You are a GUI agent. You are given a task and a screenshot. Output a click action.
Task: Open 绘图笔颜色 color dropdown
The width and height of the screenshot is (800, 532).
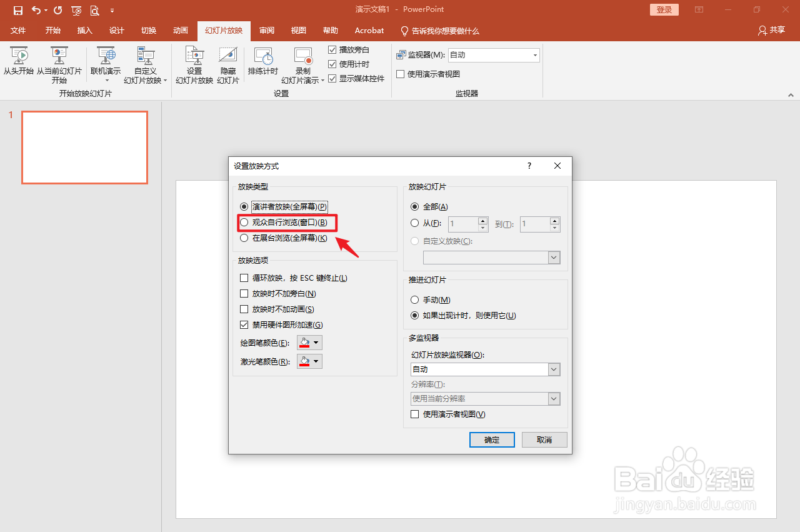click(x=309, y=343)
